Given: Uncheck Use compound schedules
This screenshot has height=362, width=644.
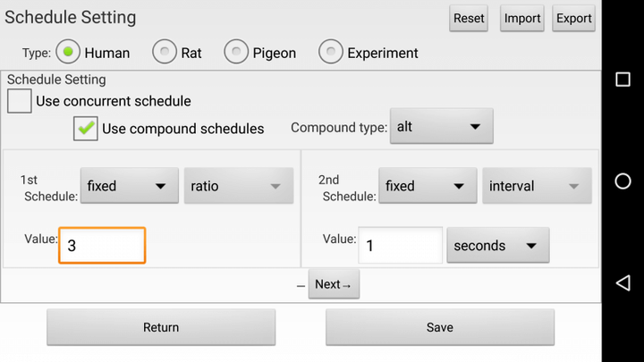Looking at the screenshot, I should tap(86, 128).
